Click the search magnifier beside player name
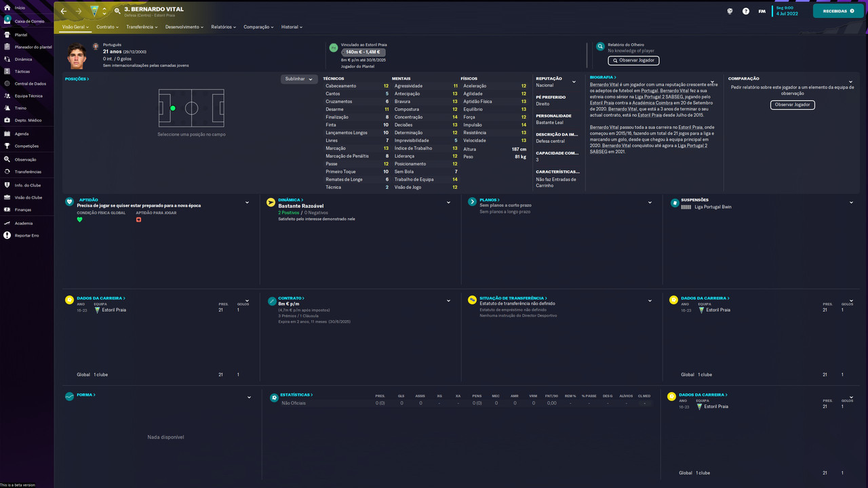 [x=117, y=11]
